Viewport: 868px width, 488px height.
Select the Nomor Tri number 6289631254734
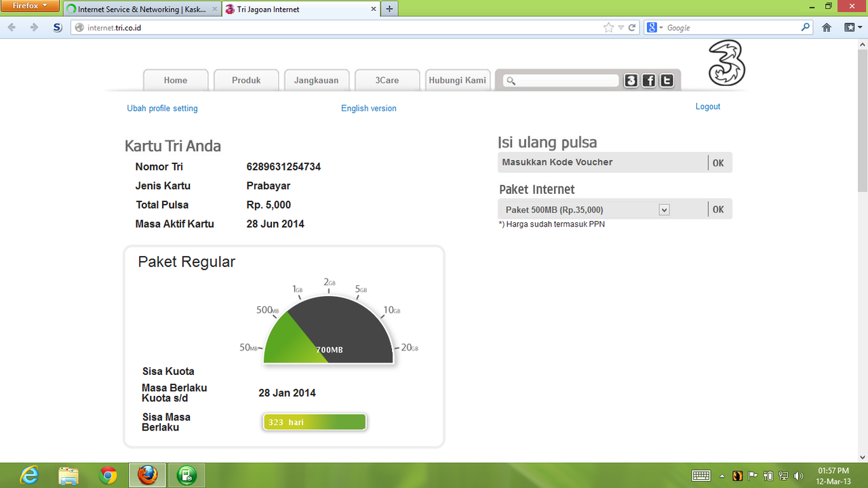[x=283, y=167]
